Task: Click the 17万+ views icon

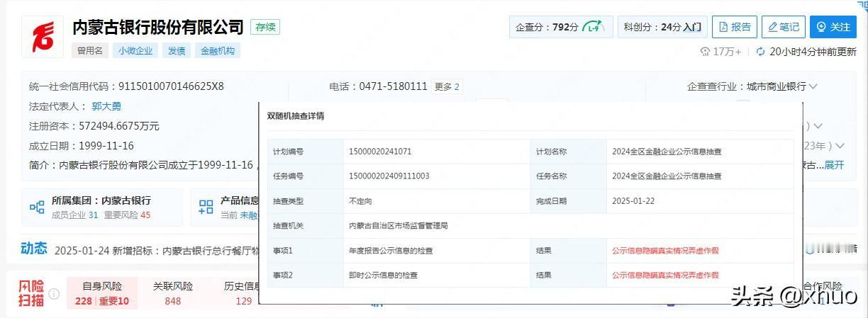Action: pos(705,52)
